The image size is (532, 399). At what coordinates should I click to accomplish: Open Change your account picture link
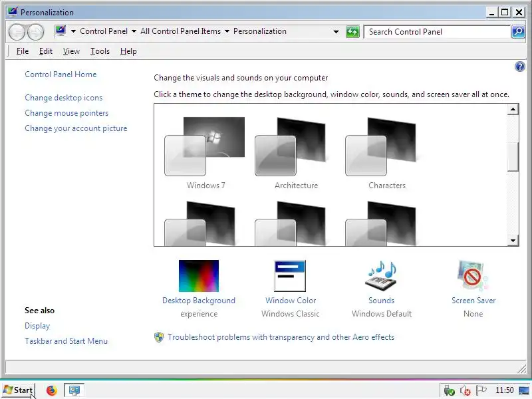pos(76,128)
